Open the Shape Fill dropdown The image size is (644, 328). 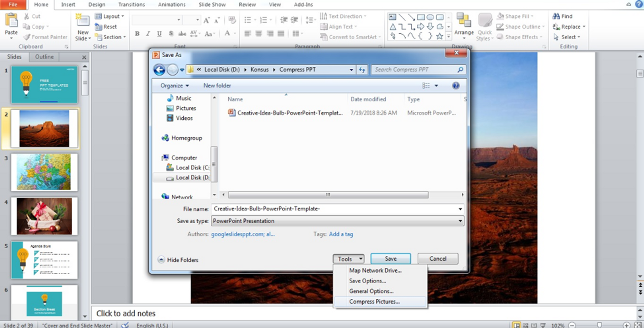[515, 16]
